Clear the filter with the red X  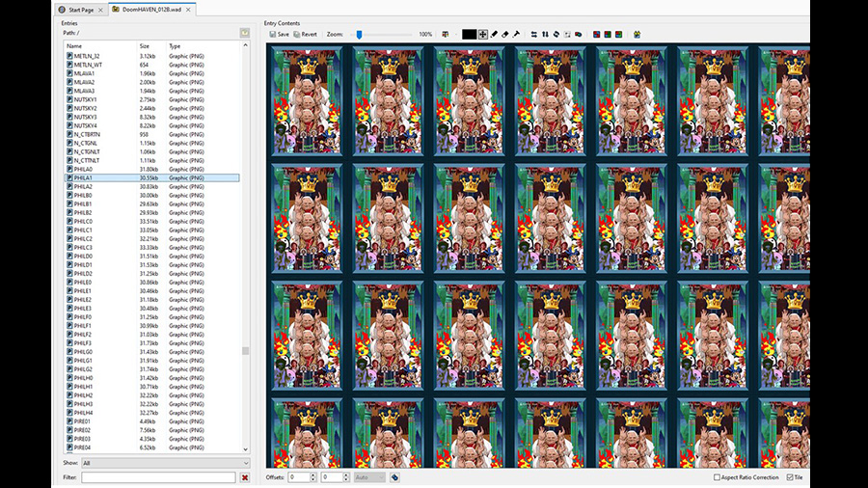point(245,477)
